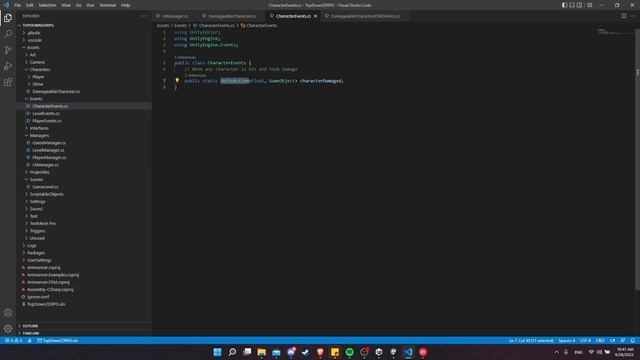Viewport: 640px width, 360px height.
Task: Switch to UIManager.cs tab
Action: [x=175, y=16]
